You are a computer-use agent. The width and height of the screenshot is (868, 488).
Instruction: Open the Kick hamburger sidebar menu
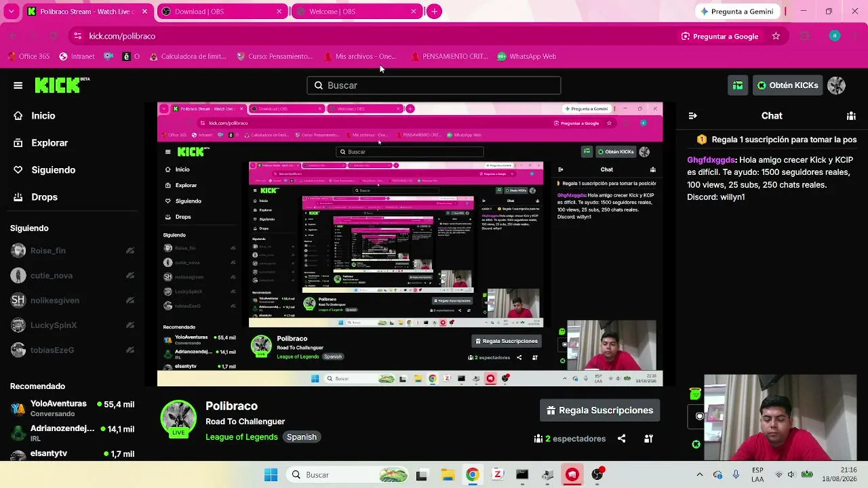coord(18,85)
